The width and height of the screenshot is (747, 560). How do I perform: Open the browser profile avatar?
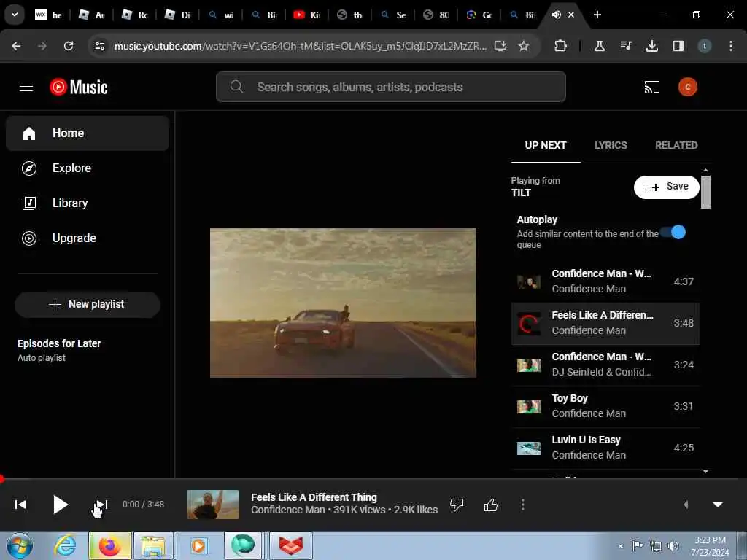[x=704, y=46]
